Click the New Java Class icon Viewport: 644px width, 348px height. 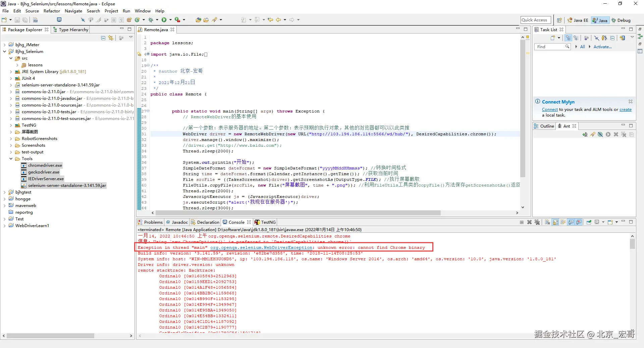[137, 20]
